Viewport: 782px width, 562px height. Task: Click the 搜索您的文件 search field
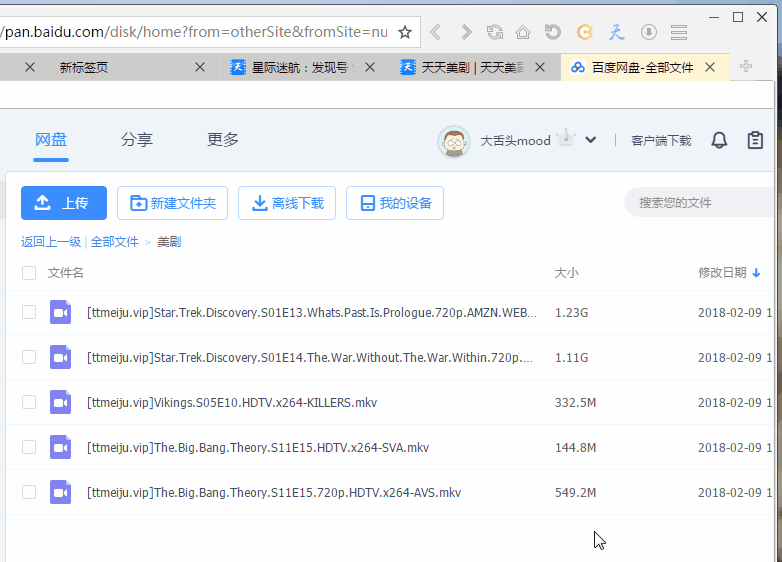[x=700, y=203]
